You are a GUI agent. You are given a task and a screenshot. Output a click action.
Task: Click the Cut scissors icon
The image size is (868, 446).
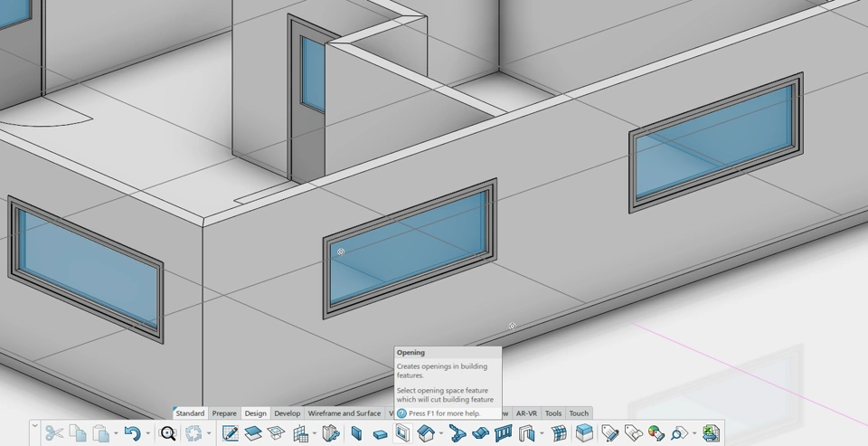click(x=54, y=432)
